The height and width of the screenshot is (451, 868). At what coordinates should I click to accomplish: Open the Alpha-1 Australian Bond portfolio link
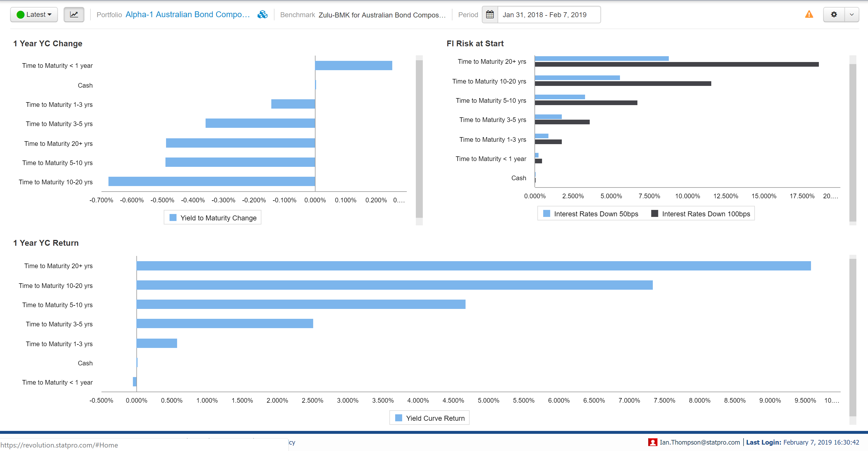[187, 15]
